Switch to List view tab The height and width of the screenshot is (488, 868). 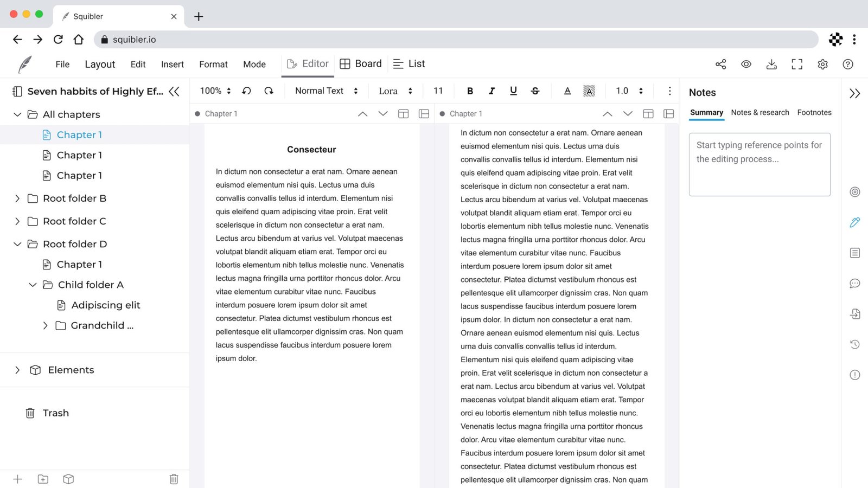click(x=409, y=64)
